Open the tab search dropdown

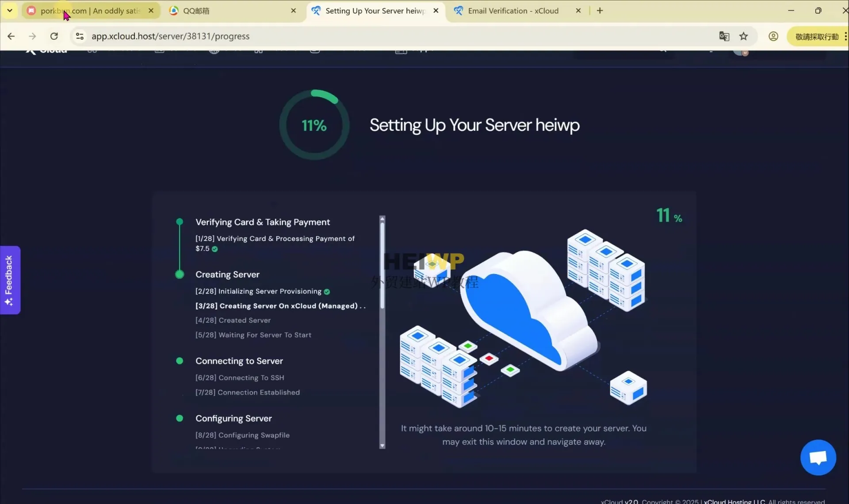coord(9,10)
